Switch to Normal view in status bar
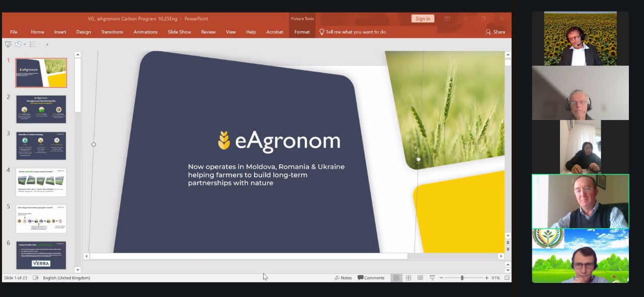Screen dimensions: 644x297 [x=396, y=278]
